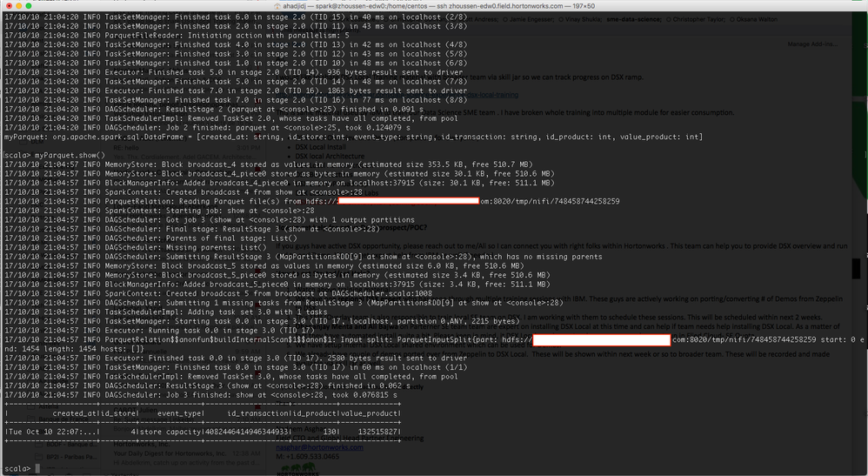Click the Executor line with '2580 bytes result sent to driver'
Image resolution: width=868 pixels, height=476 pixels.
236,358
